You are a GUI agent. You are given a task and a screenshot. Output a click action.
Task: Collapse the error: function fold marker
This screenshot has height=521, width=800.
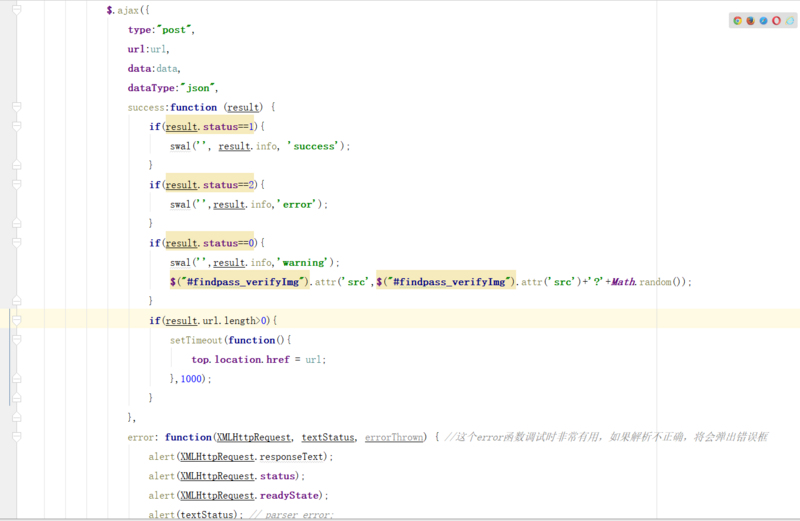click(x=17, y=437)
